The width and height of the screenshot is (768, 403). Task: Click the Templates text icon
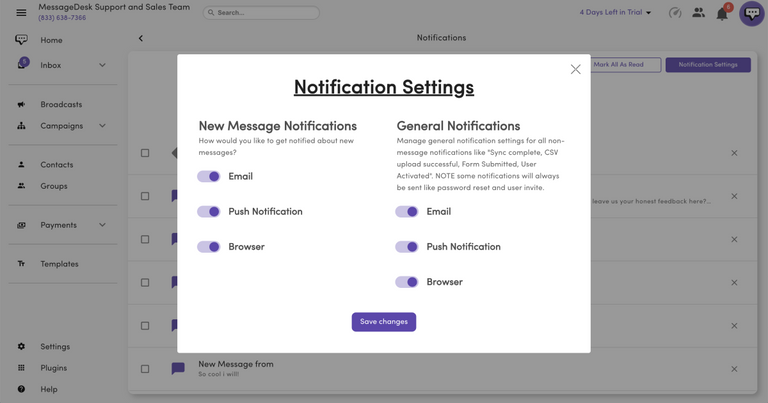[21, 263]
